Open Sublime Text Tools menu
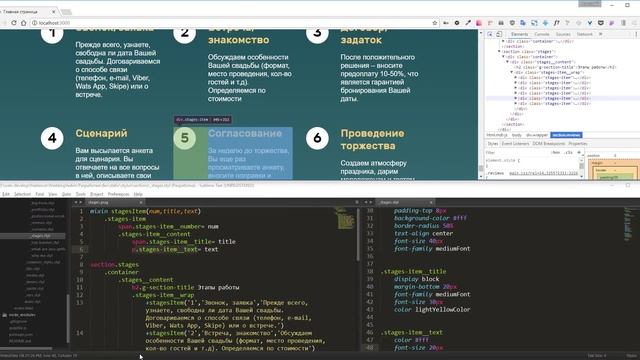Image resolution: width=640 pixels, height=360 pixels. (81, 194)
